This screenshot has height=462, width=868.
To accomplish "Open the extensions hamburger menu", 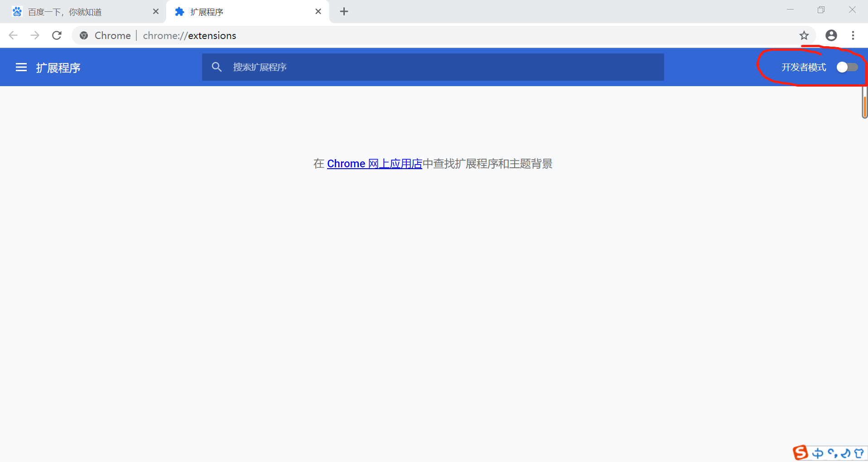I will tap(21, 67).
